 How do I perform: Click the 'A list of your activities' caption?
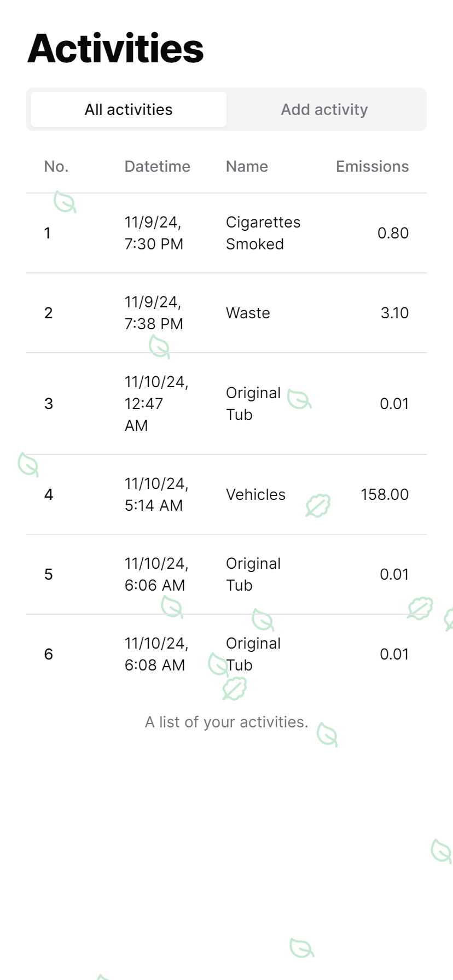coord(226,722)
